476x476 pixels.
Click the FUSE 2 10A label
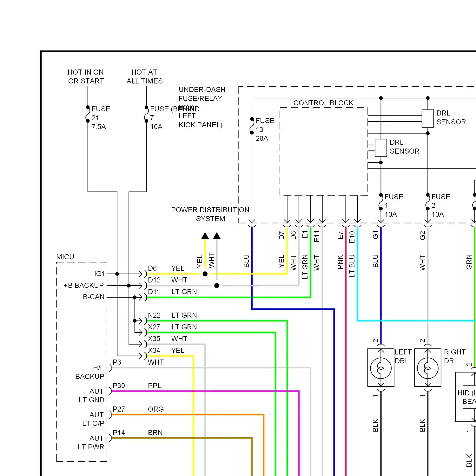coord(441,205)
